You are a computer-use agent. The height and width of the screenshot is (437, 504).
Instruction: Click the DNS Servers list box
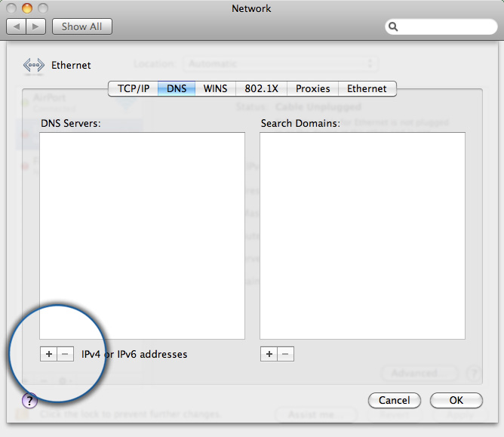(142, 235)
